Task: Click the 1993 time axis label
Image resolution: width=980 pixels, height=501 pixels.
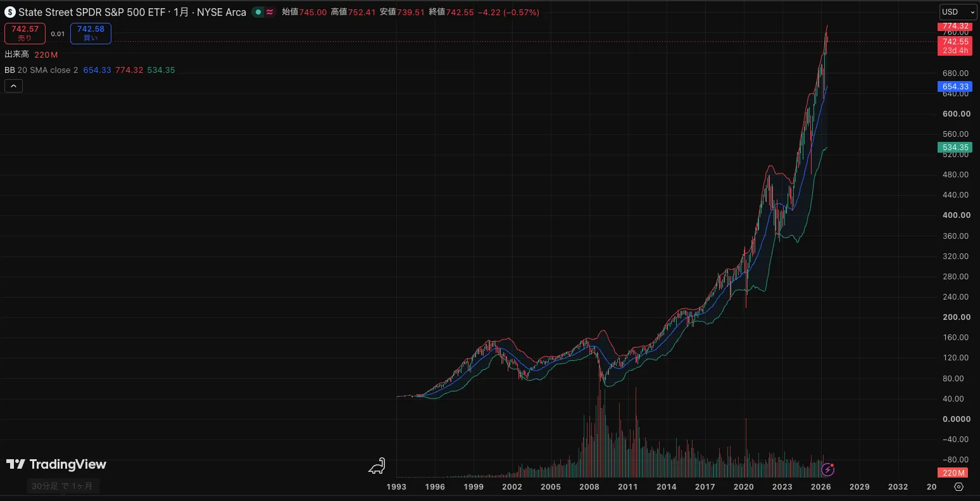Action: (x=396, y=487)
